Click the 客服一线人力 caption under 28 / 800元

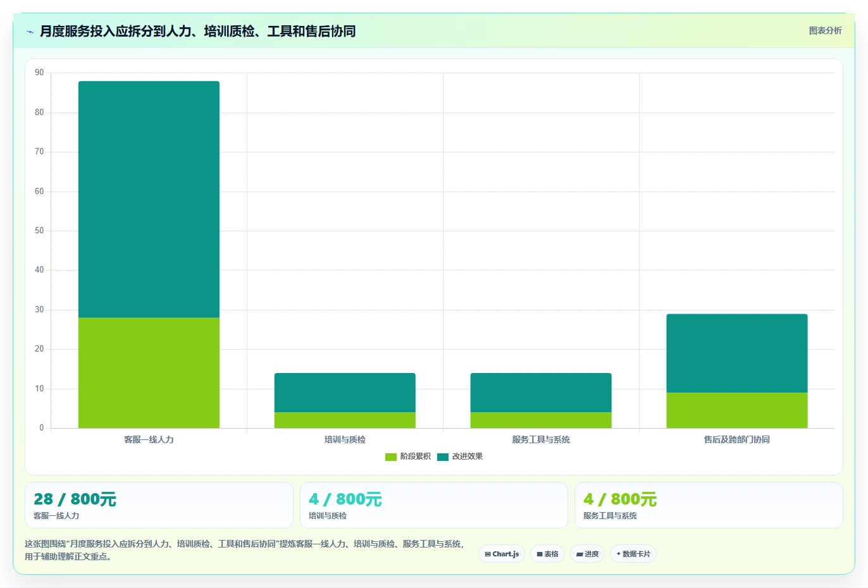coord(56,516)
